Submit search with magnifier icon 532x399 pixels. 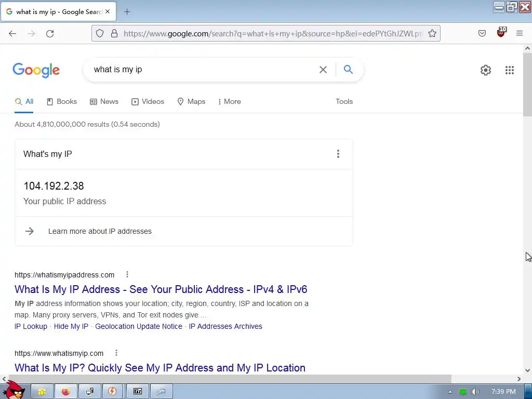pyautogui.click(x=348, y=69)
